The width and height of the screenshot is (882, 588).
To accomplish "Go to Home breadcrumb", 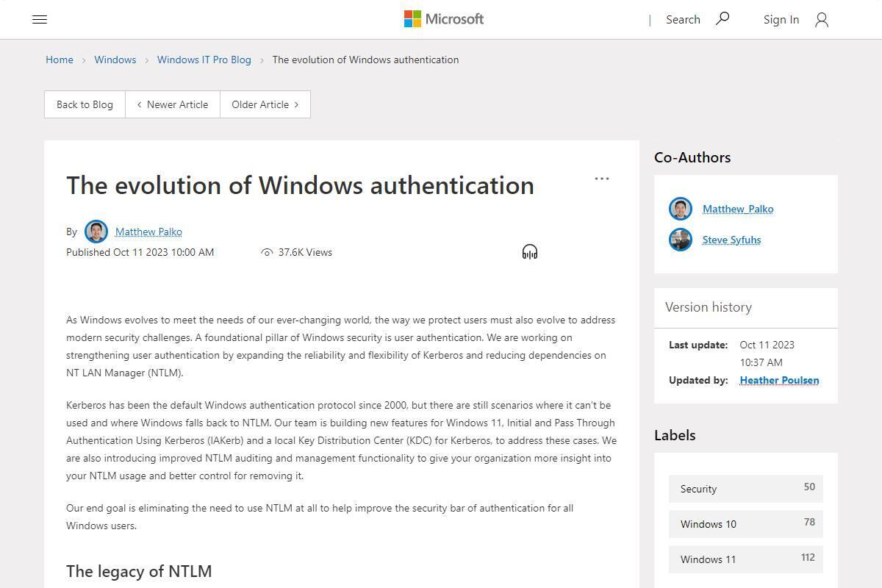I will tap(60, 60).
